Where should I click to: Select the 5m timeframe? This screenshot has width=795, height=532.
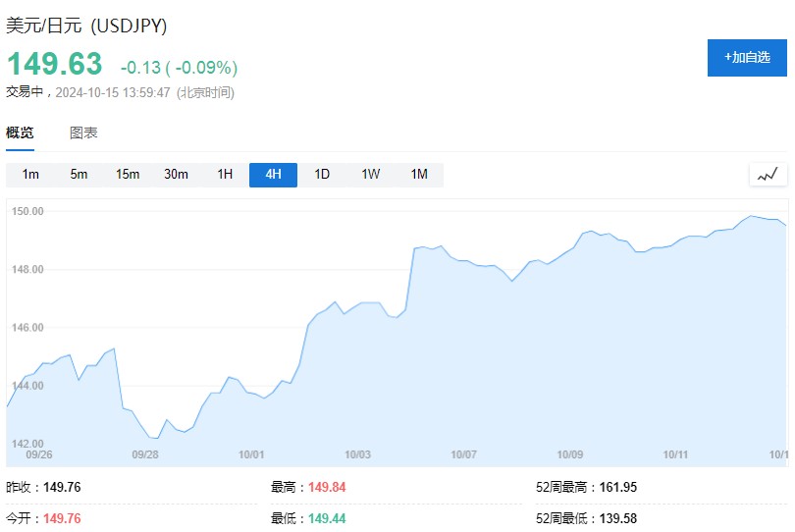[x=79, y=175]
